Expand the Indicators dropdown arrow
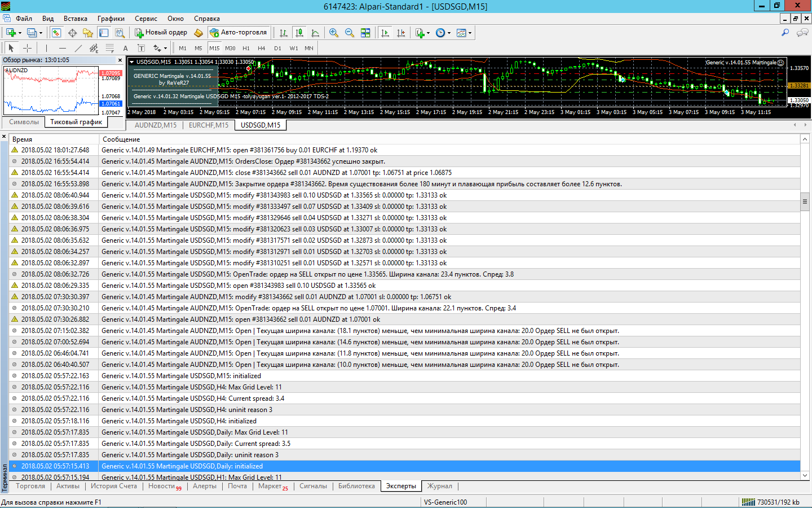 pos(429,33)
